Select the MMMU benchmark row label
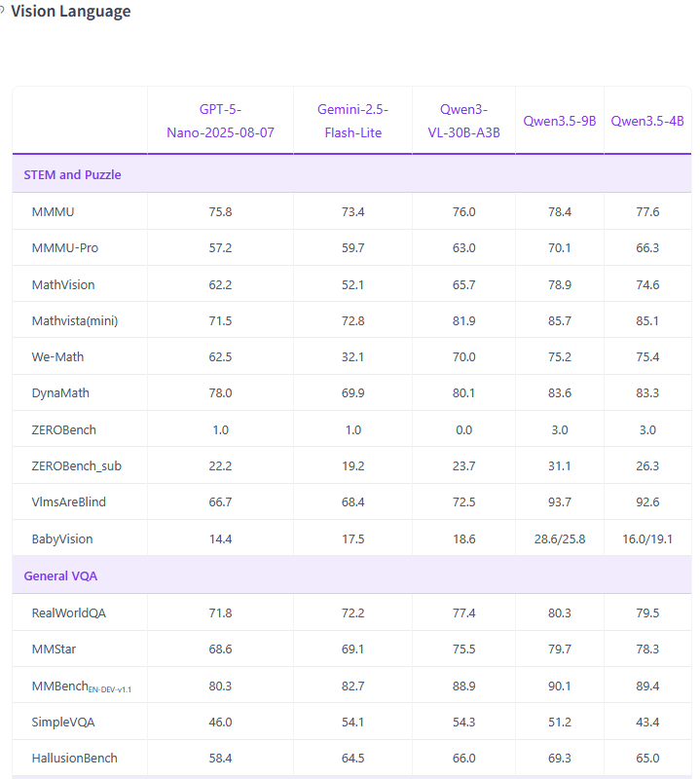The width and height of the screenshot is (700, 779). pyautogui.click(x=53, y=211)
